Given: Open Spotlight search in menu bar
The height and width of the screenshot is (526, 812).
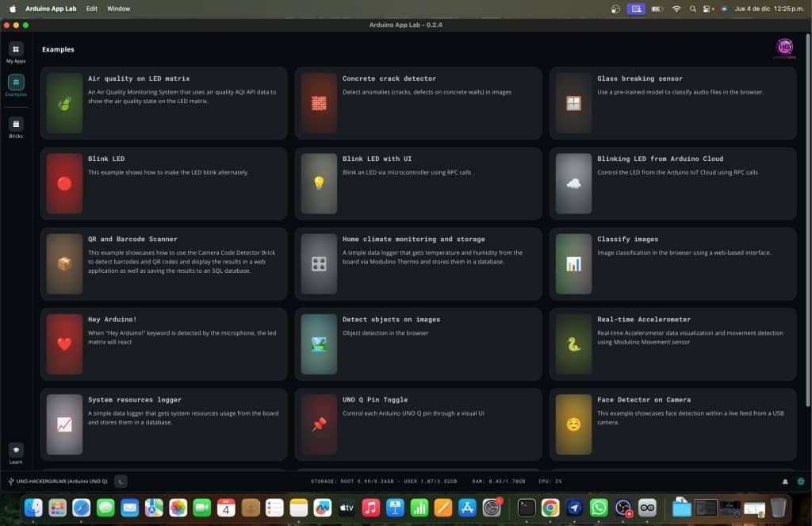Looking at the screenshot, I should 692,9.
